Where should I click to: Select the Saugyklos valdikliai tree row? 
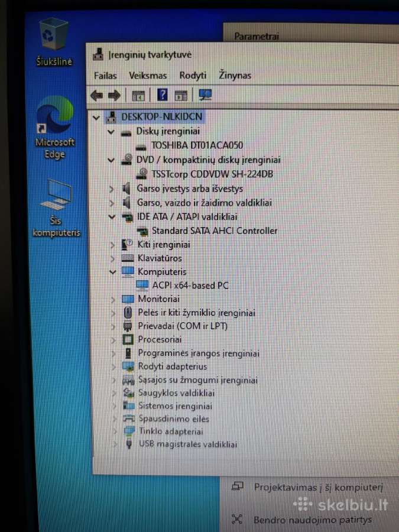click(x=176, y=393)
